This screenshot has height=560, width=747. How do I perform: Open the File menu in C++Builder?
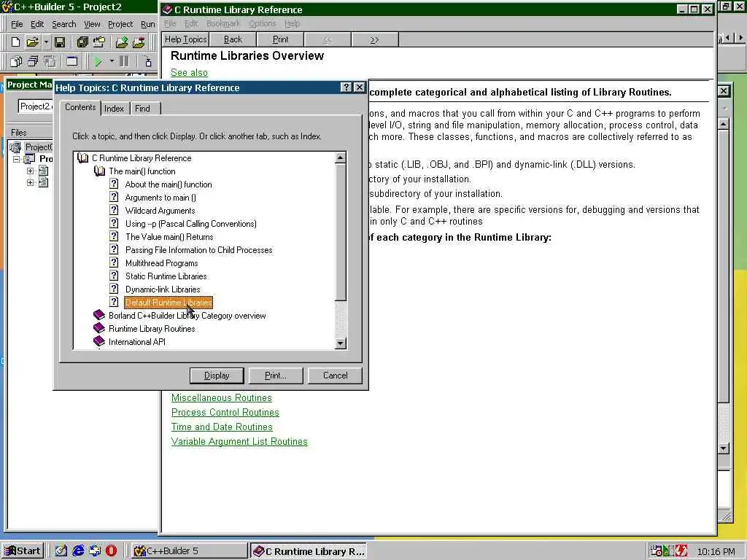17,24
